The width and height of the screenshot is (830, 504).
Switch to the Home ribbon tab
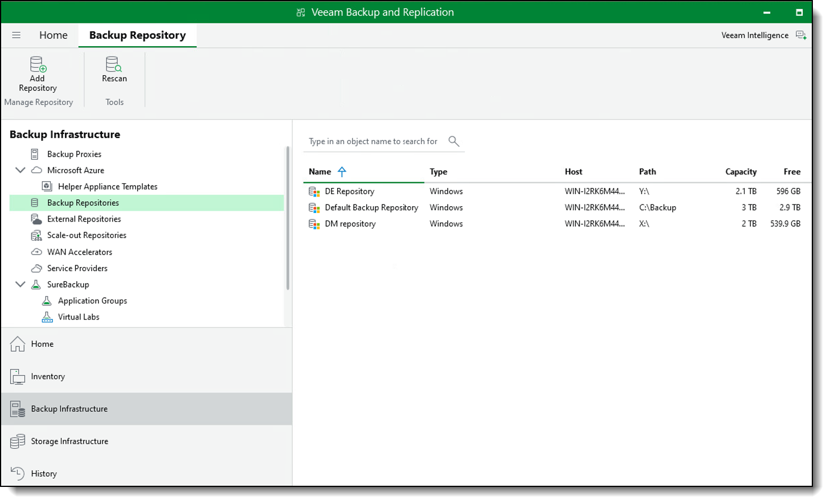click(x=54, y=35)
